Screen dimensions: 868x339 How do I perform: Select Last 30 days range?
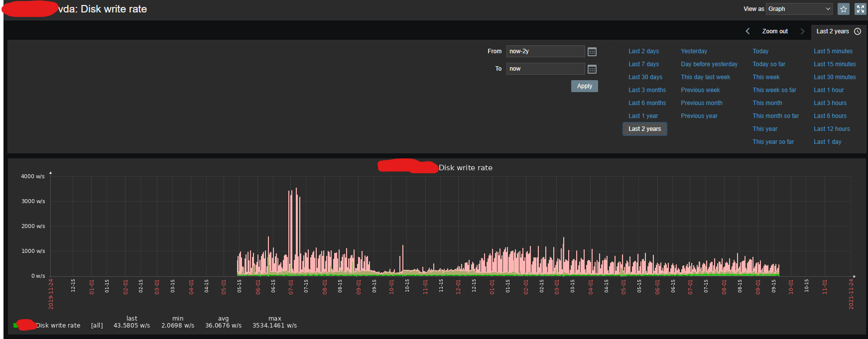click(x=645, y=77)
